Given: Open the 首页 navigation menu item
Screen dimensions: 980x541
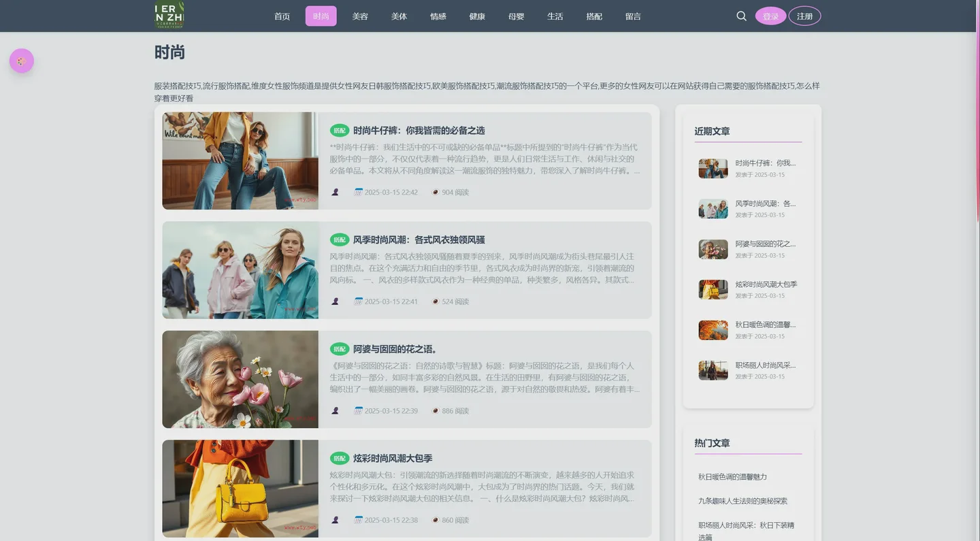Looking at the screenshot, I should pyautogui.click(x=282, y=16).
